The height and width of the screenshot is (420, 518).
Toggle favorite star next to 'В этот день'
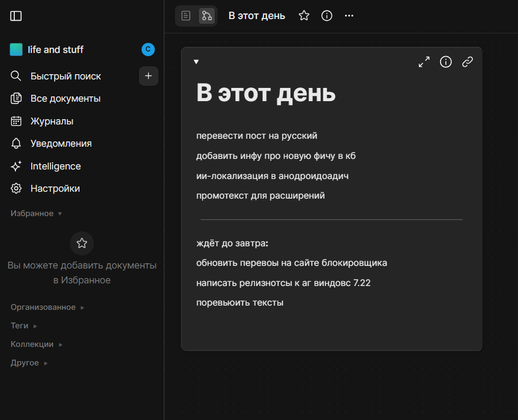pyautogui.click(x=303, y=15)
